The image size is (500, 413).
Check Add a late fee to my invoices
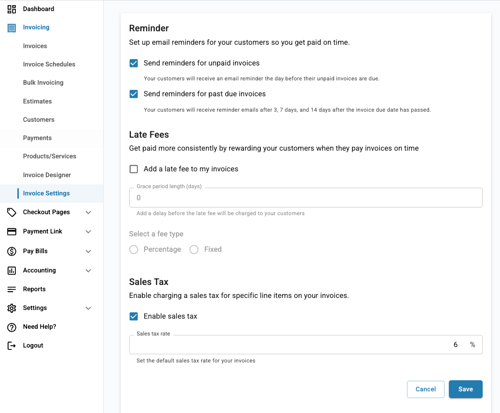click(x=134, y=169)
